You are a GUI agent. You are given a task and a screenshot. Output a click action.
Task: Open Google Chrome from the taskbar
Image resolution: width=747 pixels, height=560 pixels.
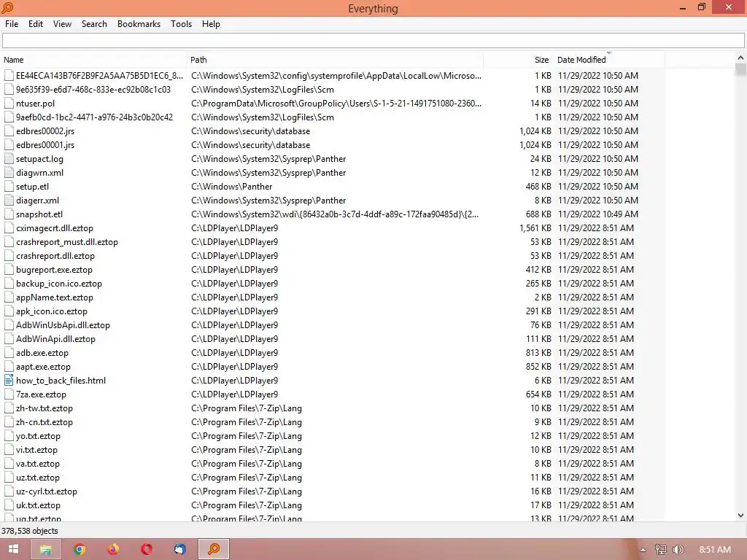[x=80, y=549]
